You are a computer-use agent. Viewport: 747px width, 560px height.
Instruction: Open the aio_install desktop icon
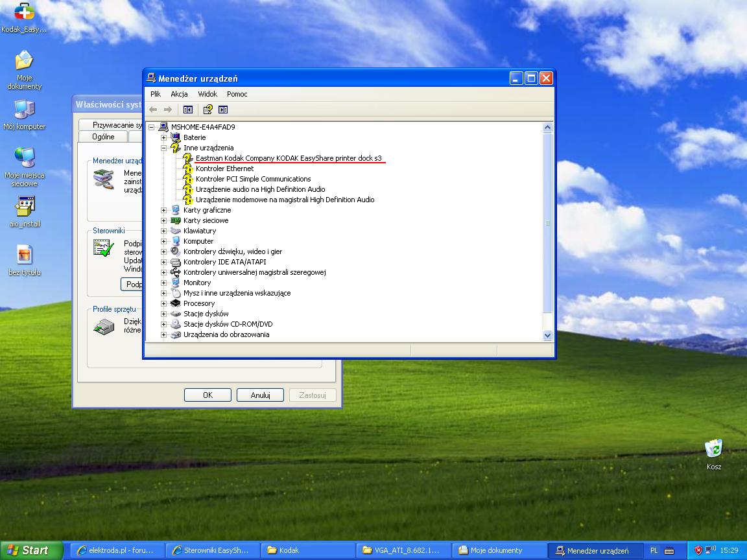pyautogui.click(x=25, y=207)
